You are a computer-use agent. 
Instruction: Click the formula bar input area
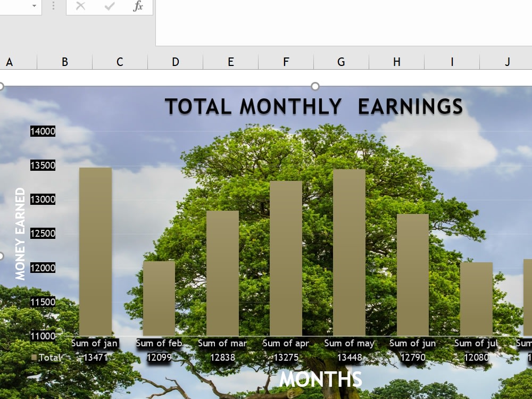(x=344, y=23)
